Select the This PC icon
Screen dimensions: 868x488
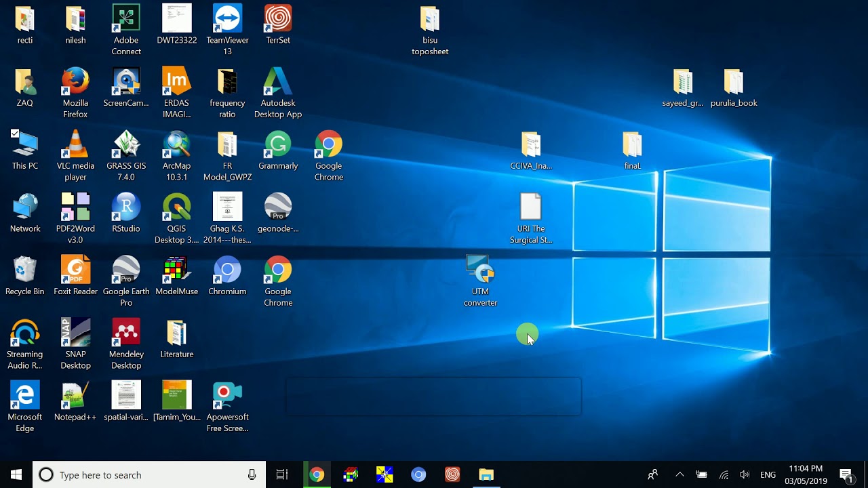[x=25, y=150]
